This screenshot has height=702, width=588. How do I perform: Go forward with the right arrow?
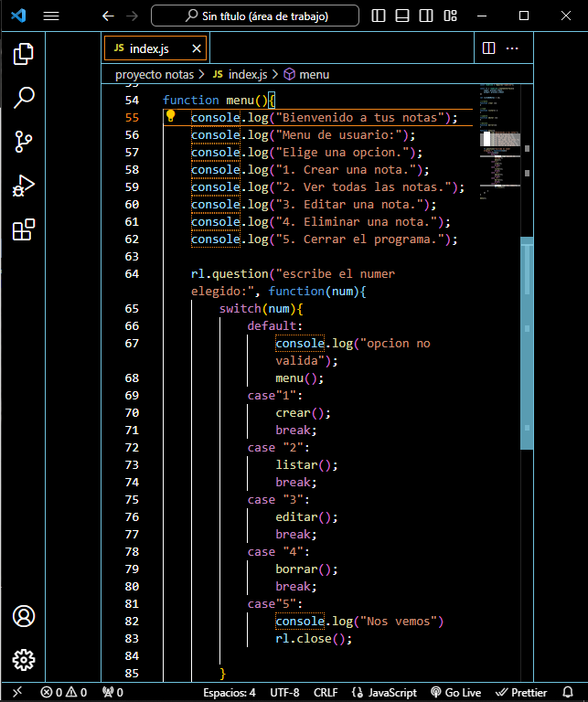click(132, 16)
